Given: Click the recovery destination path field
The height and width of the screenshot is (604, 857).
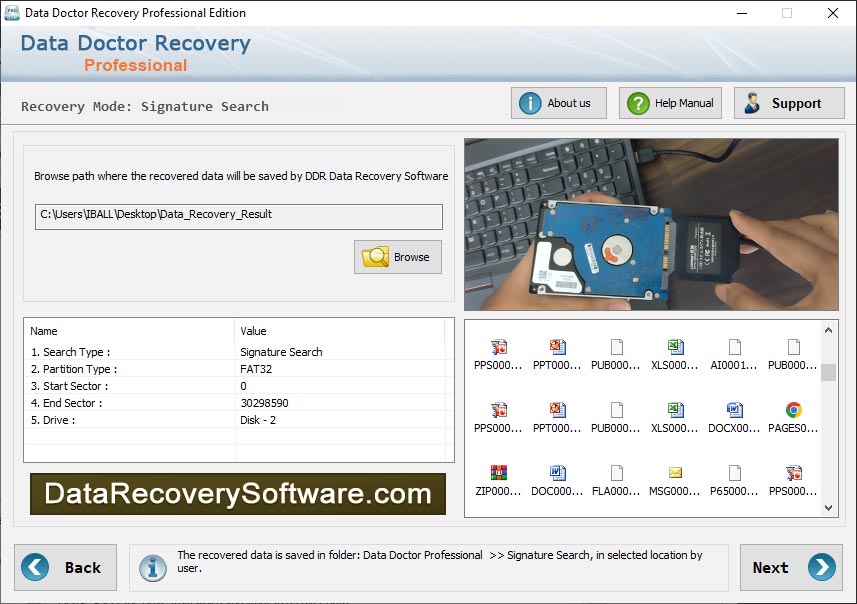Looking at the screenshot, I should tap(237, 216).
